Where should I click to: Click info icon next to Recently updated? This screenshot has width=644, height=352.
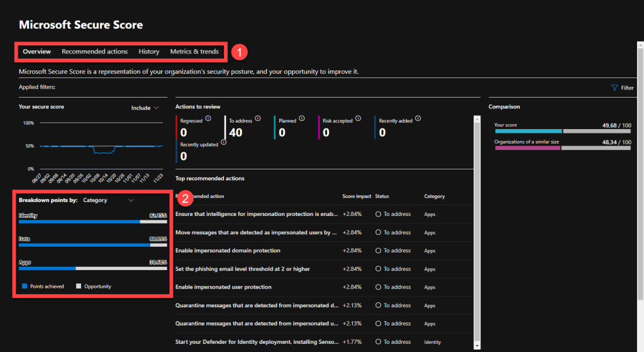click(x=224, y=142)
